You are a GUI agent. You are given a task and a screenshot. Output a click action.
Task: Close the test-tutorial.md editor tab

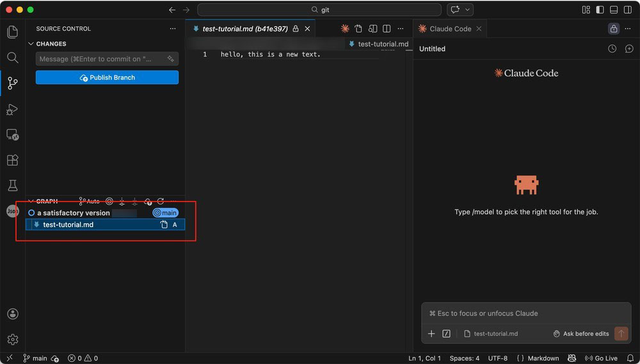pyautogui.click(x=307, y=29)
